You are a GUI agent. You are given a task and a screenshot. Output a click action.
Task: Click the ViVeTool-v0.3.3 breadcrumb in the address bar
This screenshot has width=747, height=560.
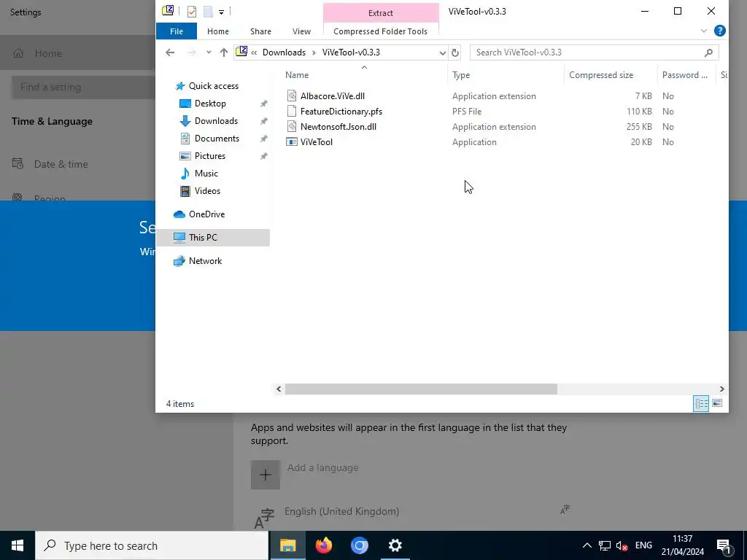click(x=351, y=52)
